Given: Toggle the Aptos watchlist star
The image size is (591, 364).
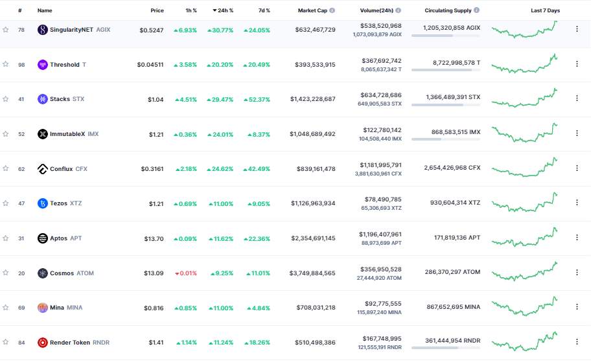Looking at the screenshot, I should click(6, 238).
